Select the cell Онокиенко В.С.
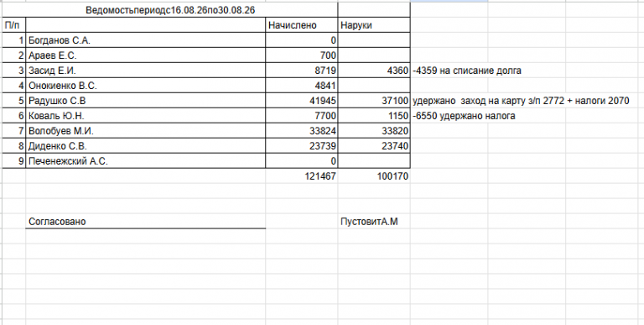Image resolution: width=644 pixels, height=325 pixels. tap(146, 86)
